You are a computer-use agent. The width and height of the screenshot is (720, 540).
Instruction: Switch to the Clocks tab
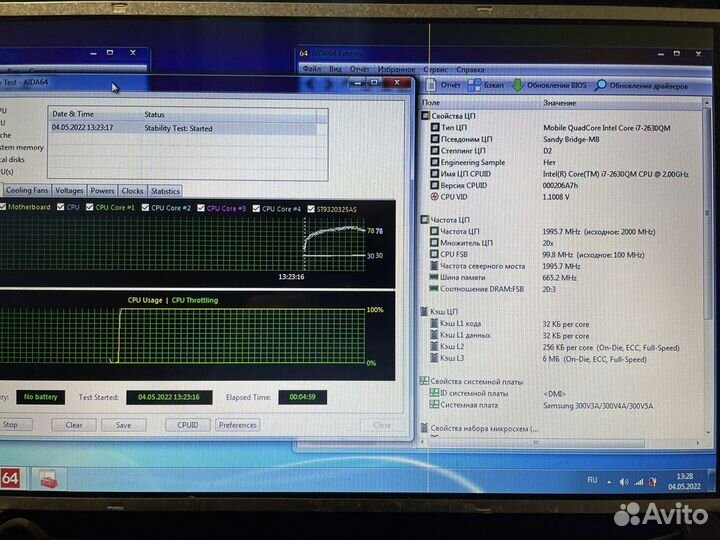tap(132, 191)
